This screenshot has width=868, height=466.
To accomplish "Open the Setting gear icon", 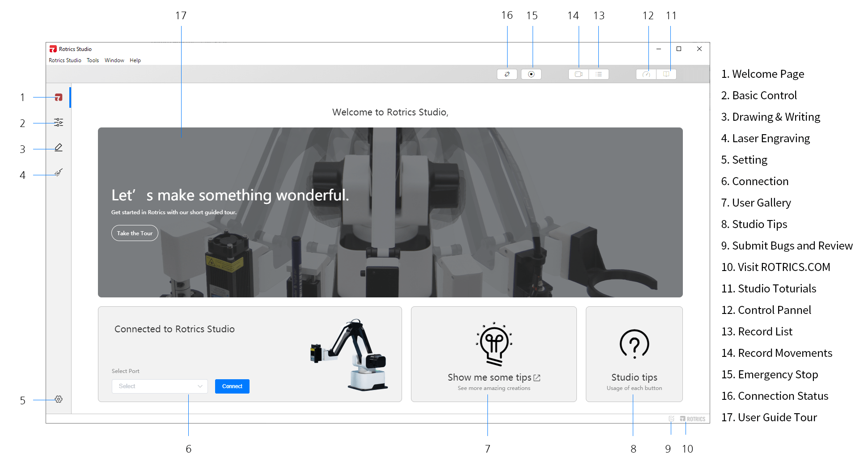I will pyautogui.click(x=59, y=399).
